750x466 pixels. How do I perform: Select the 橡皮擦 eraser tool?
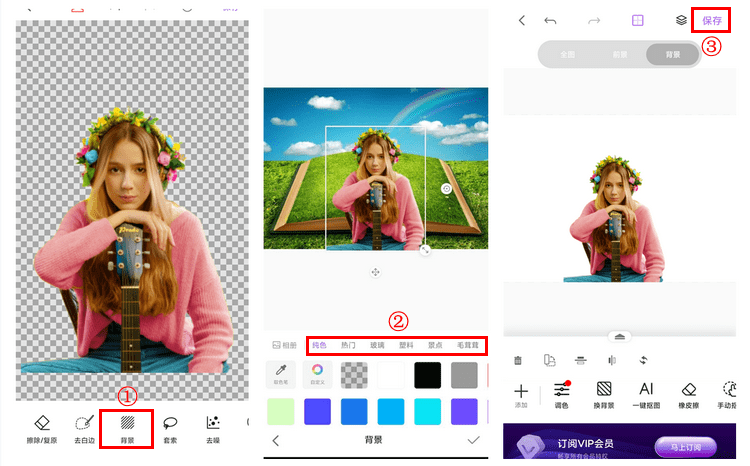[x=688, y=394]
